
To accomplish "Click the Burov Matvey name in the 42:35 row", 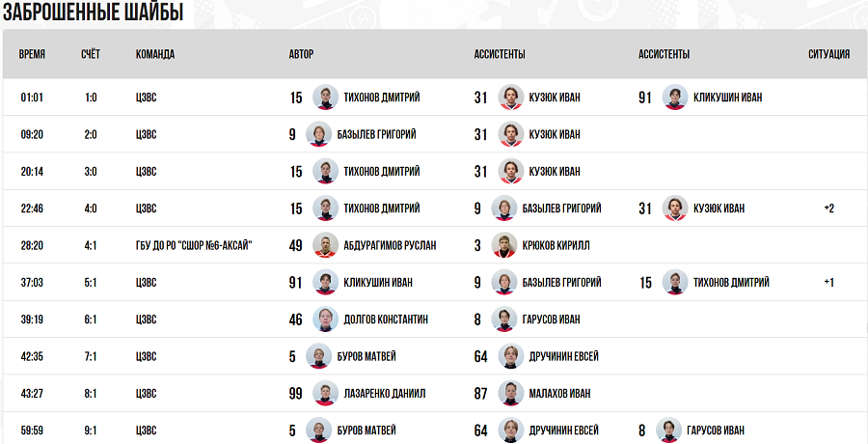I will 366,356.
